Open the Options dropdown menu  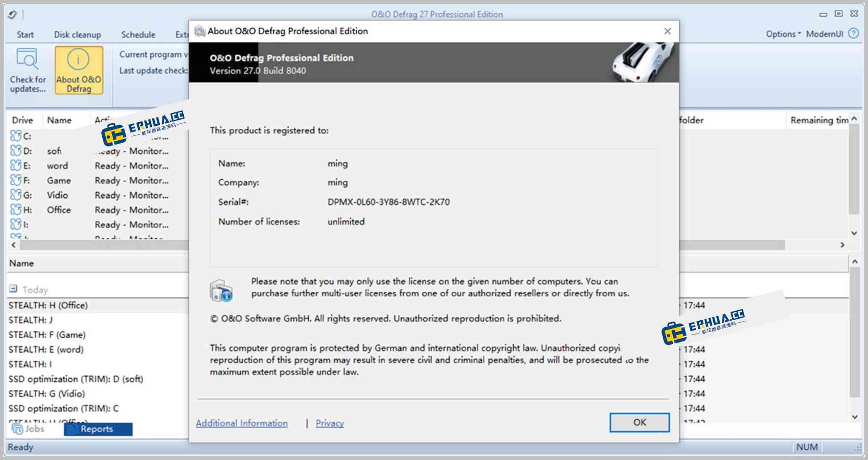[x=783, y=34]
